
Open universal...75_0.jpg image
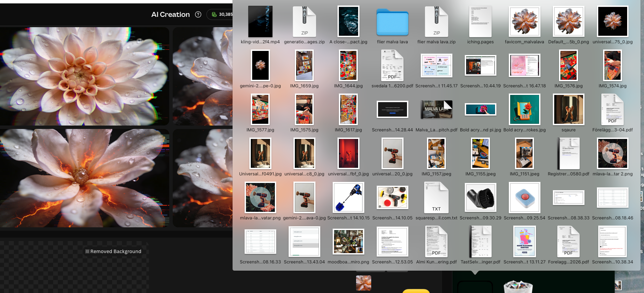point(613,21)
